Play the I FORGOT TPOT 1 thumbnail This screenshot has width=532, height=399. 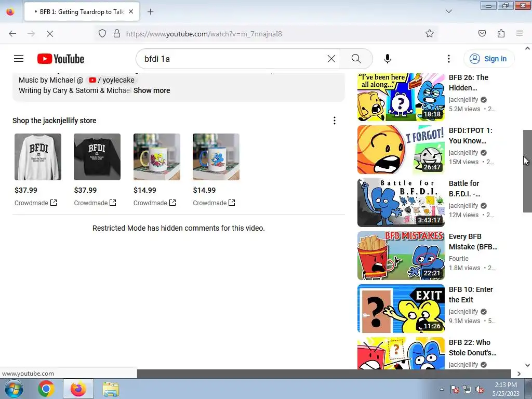[x=401, y=150]
